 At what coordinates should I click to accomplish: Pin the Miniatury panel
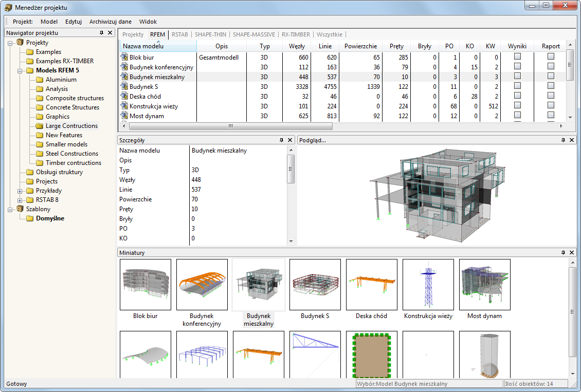coord(563,252)
